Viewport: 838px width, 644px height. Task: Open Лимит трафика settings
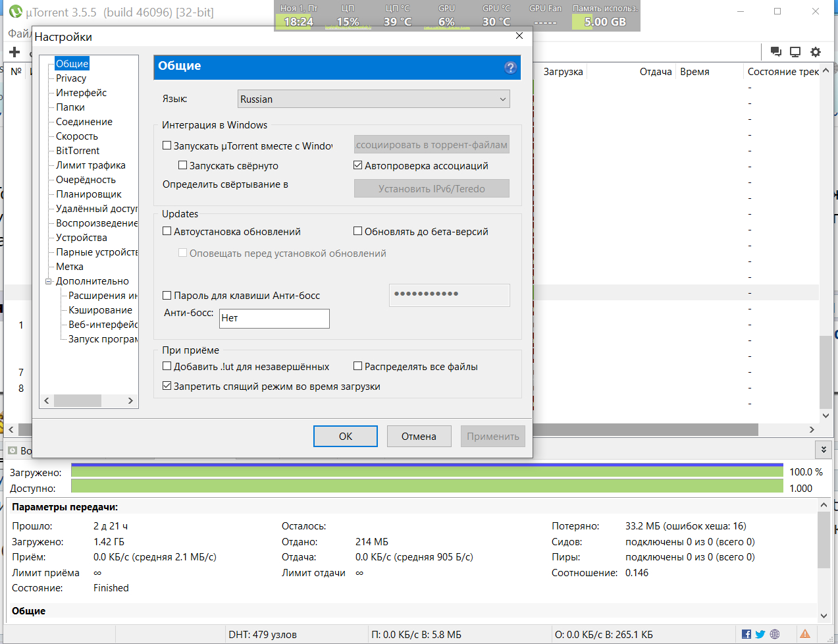91,165
